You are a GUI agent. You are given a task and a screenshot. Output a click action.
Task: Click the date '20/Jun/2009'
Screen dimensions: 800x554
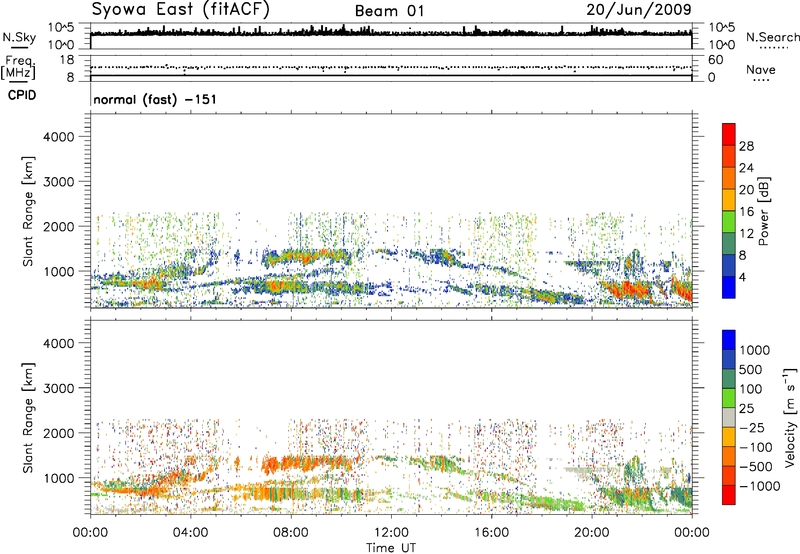coord(639,10)
